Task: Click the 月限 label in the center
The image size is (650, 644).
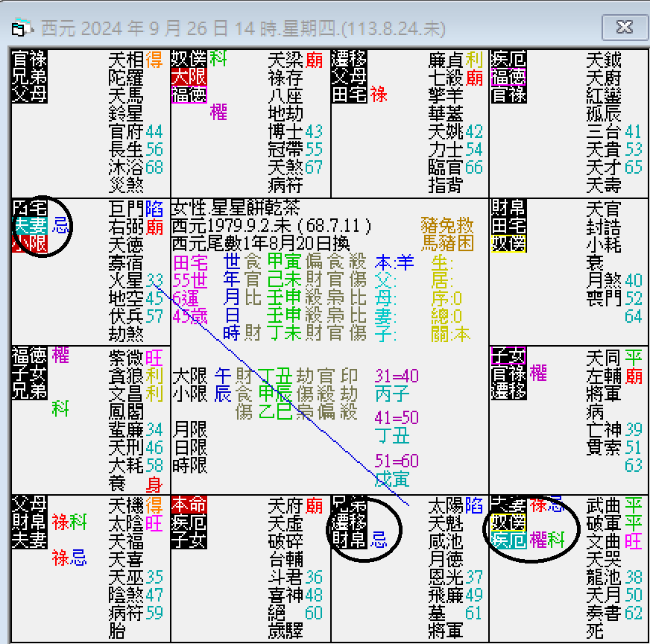Action: (189, 429)
